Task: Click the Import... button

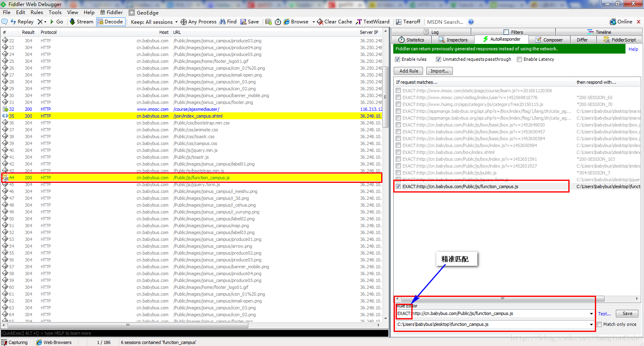Action: [x=440, y=71]
